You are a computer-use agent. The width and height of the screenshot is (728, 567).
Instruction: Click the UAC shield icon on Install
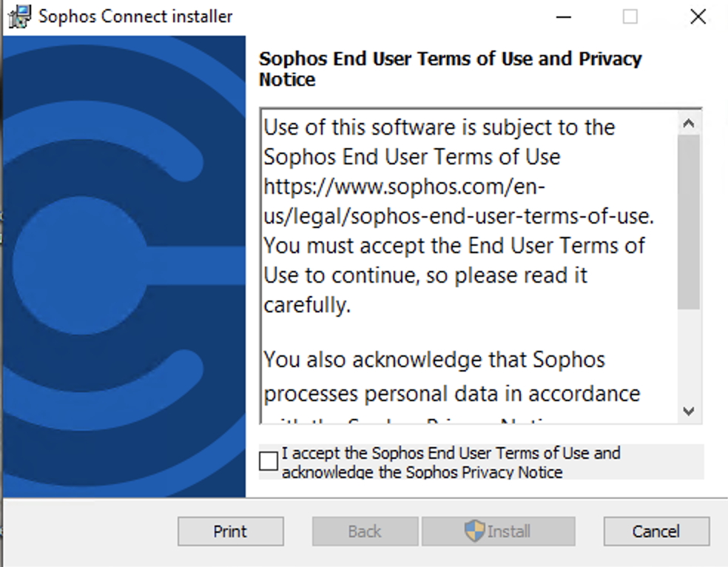pyautogui.click(x=474, y=531)
